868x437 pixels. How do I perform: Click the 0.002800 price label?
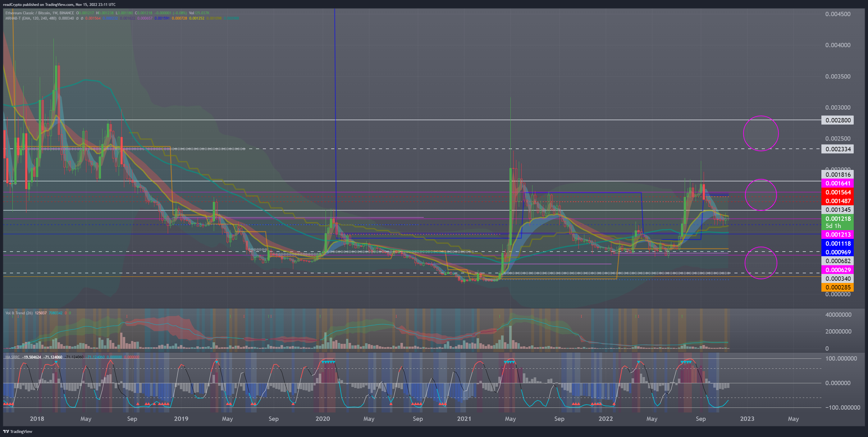[838, 120]
